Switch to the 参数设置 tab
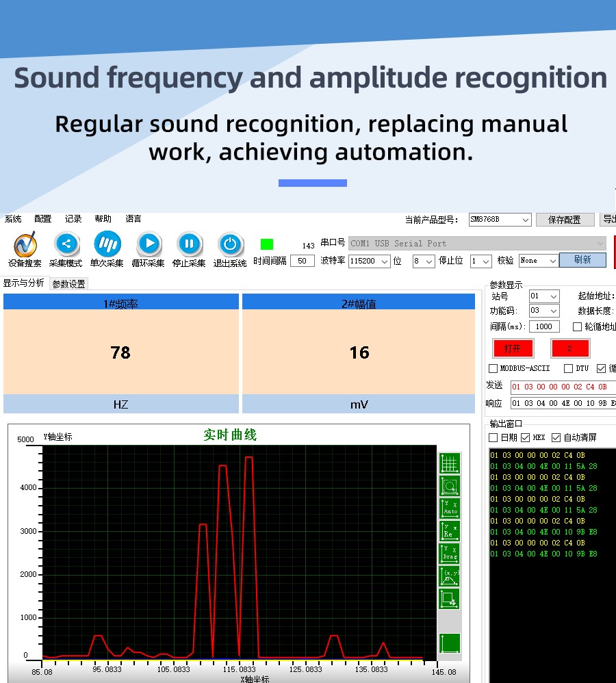Viewport: 616px width, 683px height. tap(68, 284)
